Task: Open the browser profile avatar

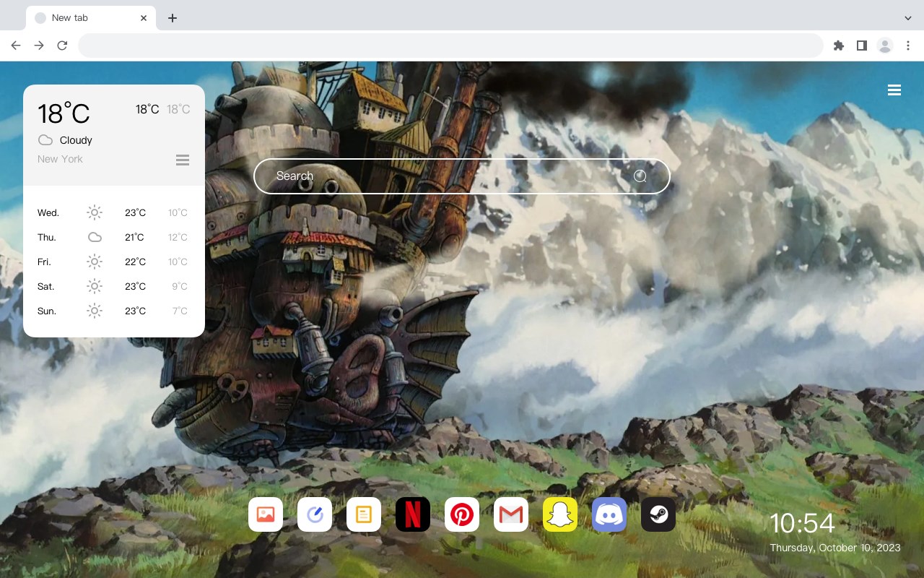Action: tap(885, 46)
